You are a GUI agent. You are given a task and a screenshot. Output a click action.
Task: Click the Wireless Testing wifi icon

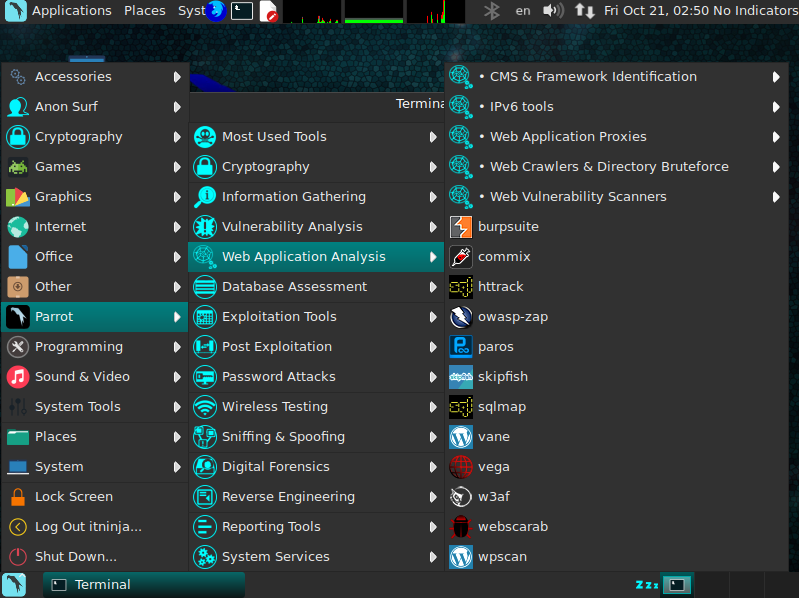[205, 407]
